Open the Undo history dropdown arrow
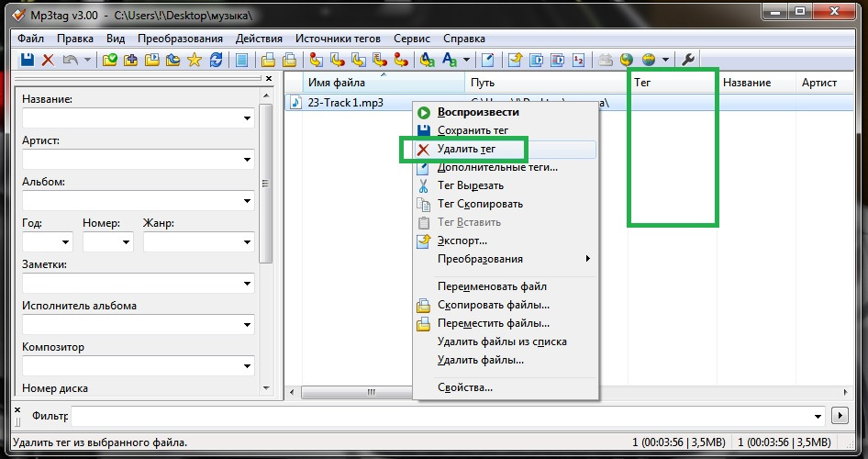This screenshot has width=868, height=459. click(87, 60)
